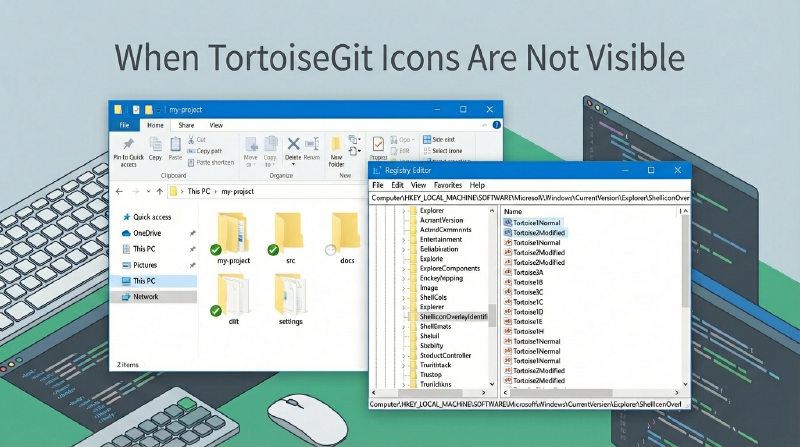Image resolution: width=800 pixels, height=447 pixels.
Task: Select the ShellIconOverlayIdentifi tree key
Action: [x=448, y=317]
